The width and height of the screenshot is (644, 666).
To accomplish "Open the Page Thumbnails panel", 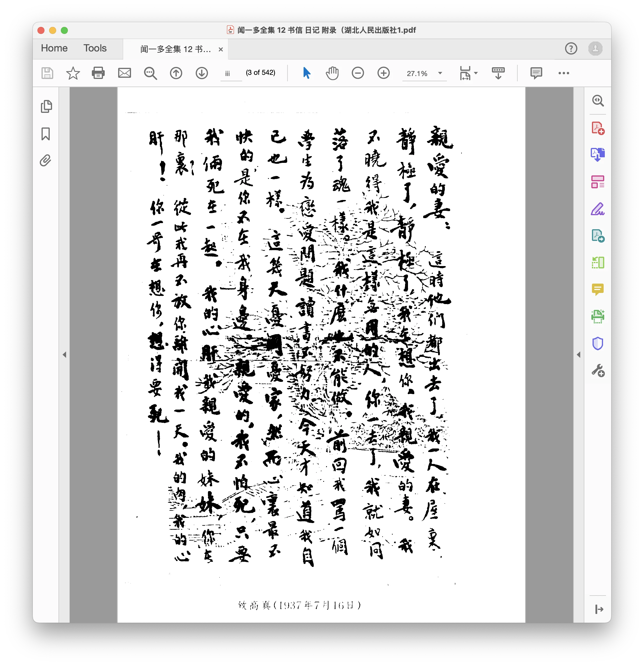I will coord(47,107).
